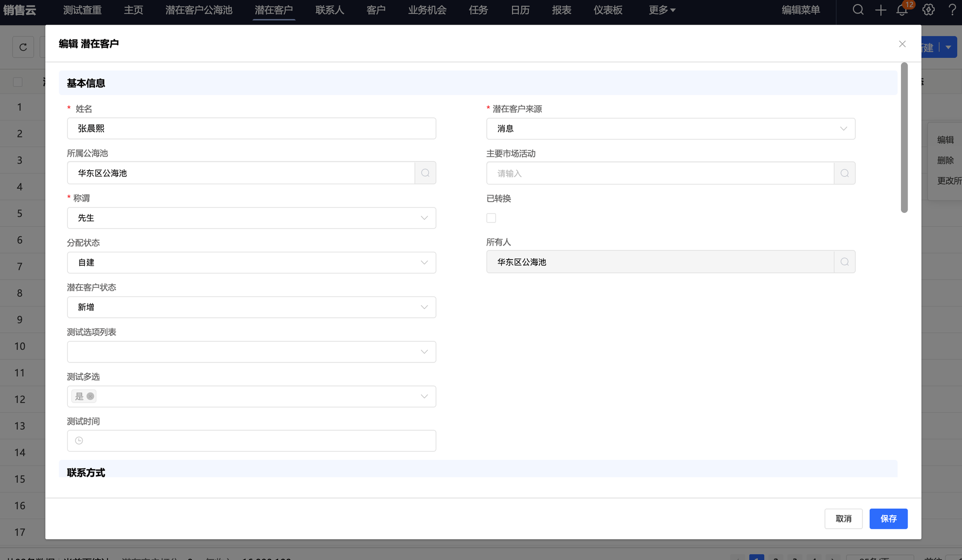This screenshot has width=962, height=560.
Task: Click the 姓名 input field
Action: pyautogui.click(x=251, y=129)
